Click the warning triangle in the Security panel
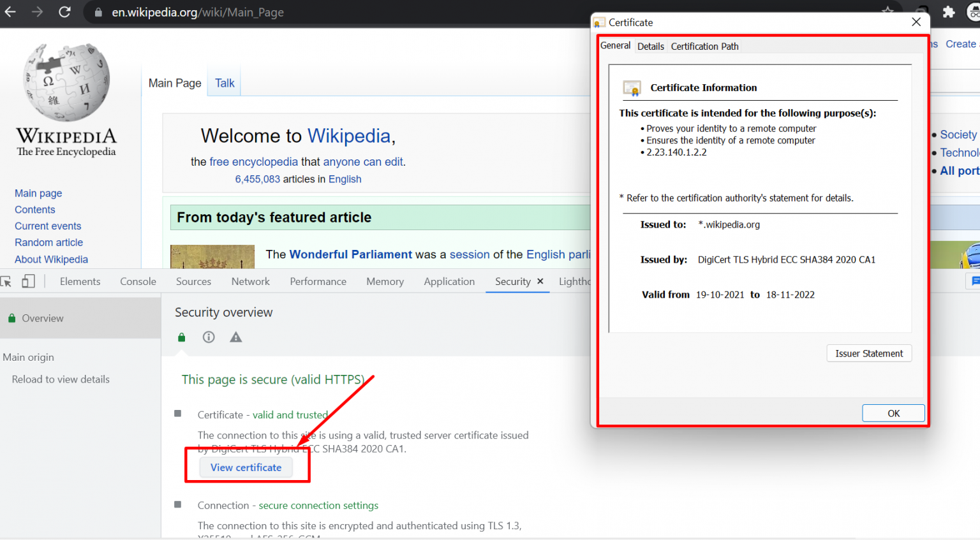Screen dimensions: 980x540 pyautogui.click(x=235, y=337)
